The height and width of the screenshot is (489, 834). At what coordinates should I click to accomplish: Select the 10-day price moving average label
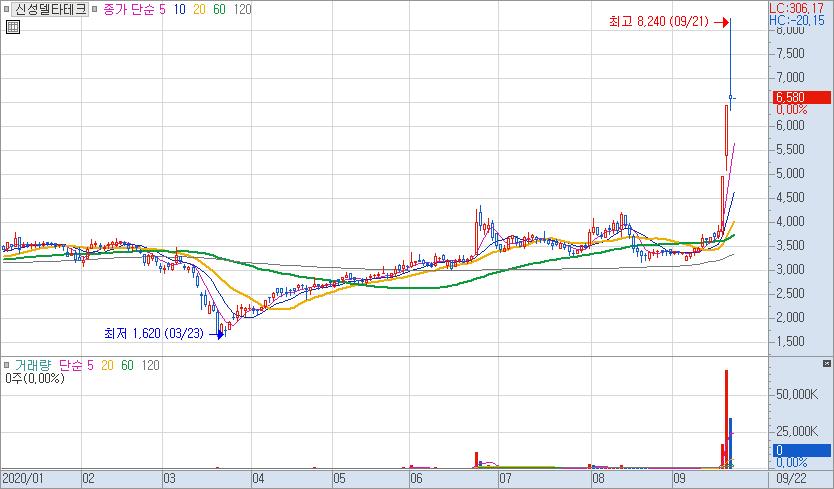[179, 9]
